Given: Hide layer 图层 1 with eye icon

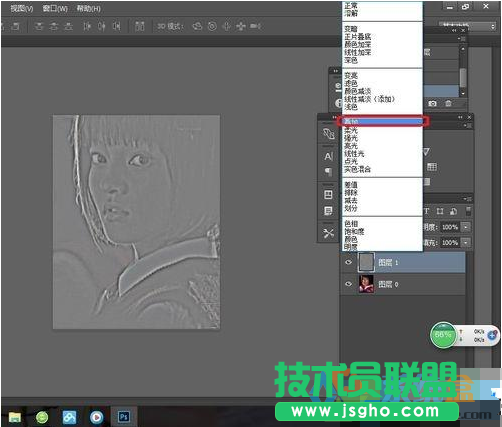Looking at the screenshot, I should click(x=349, y=262).
